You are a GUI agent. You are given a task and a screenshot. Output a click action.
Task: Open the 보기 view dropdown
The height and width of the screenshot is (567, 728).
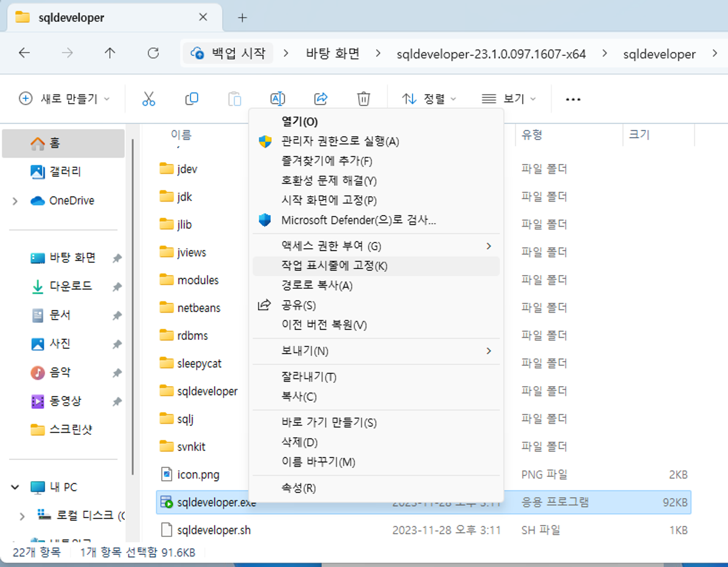click(x=509, y=99)
